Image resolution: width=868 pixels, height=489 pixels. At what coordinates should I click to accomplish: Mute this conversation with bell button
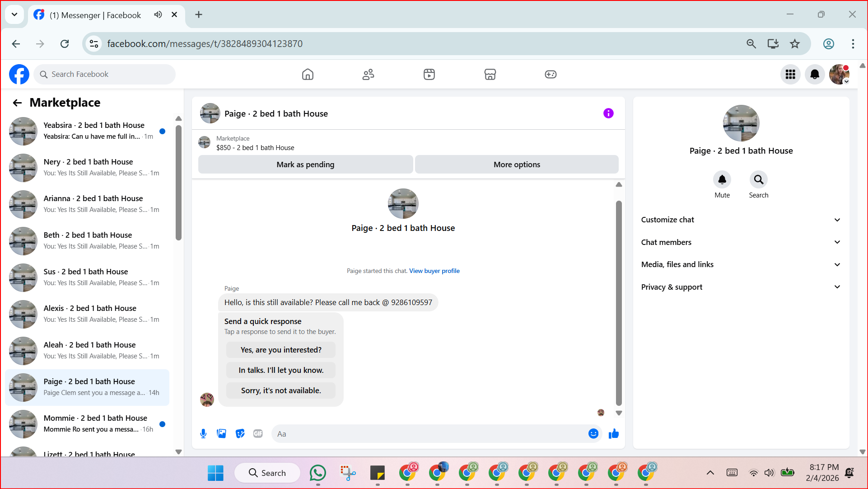point(722,180)
